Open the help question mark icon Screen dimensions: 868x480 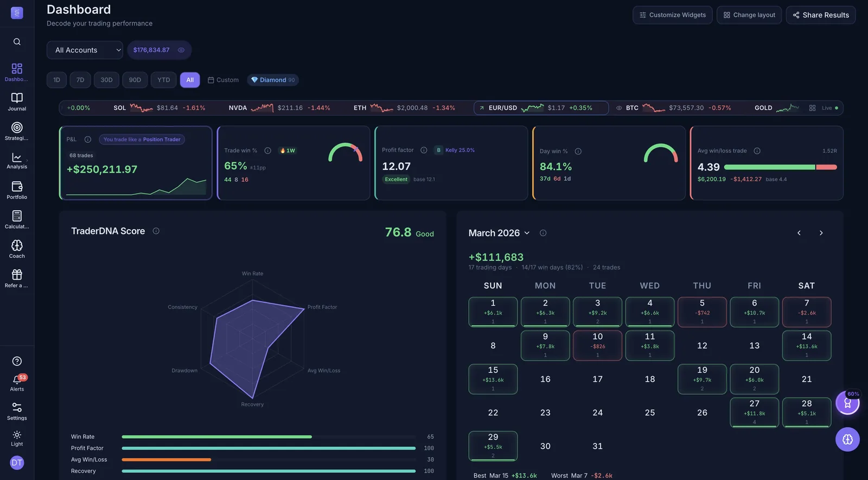tap(17, 361)
